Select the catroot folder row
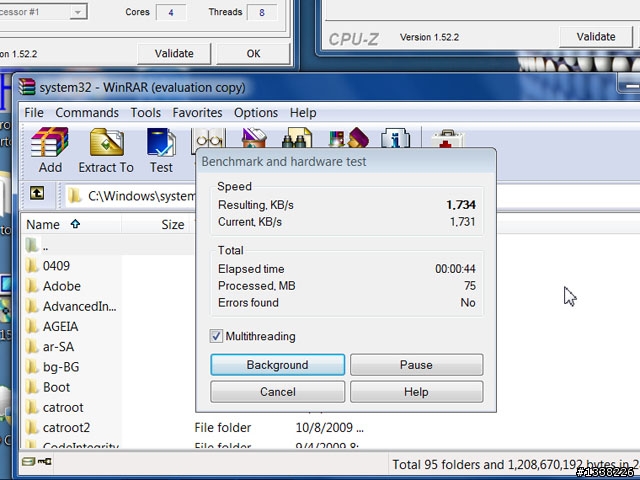This screenshot has height=480, width=640. tap(71, 407)
